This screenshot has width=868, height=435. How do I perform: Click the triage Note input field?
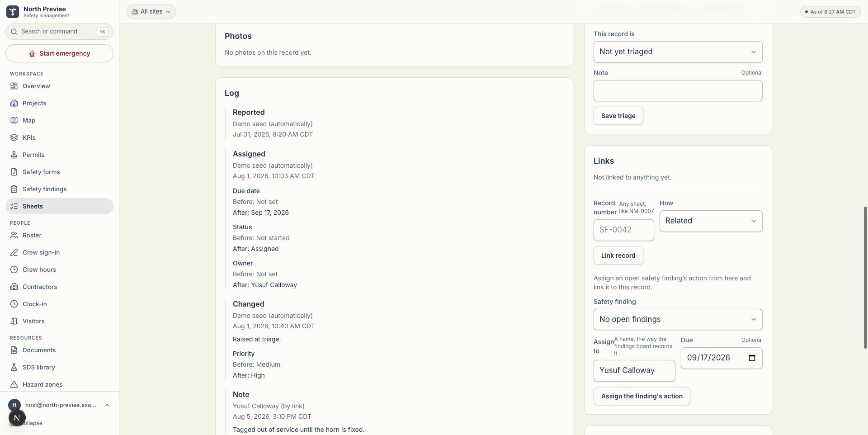point(678,91)
